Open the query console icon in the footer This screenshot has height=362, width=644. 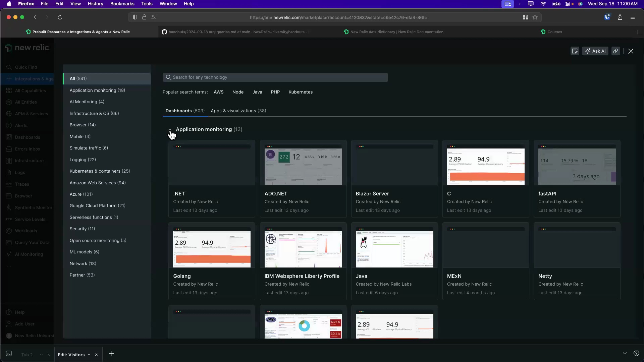(x=9, y=354)
